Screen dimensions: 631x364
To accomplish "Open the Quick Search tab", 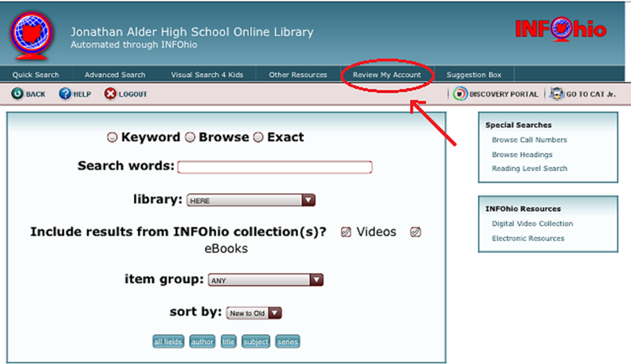I will pos(35,75).
